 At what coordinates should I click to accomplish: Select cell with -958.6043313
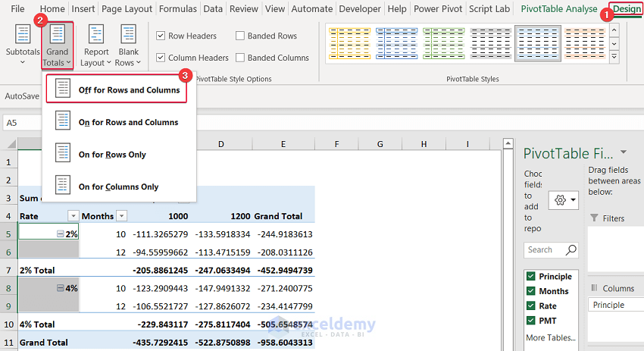pyautogui.click(x=283, y=342)
